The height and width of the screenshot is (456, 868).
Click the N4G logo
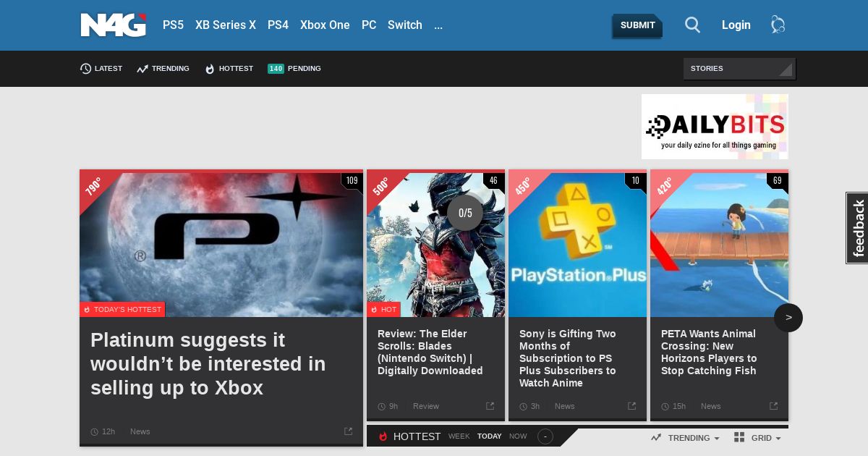click(113, 25)
